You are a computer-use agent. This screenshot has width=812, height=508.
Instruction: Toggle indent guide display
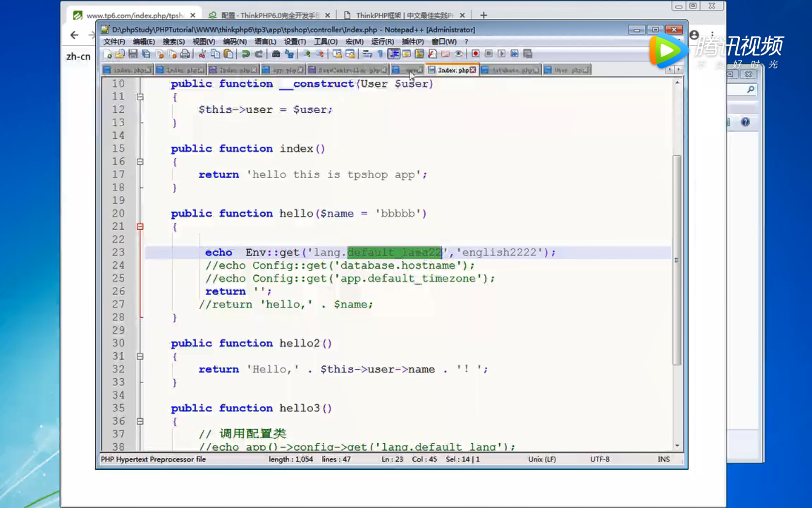pos(394,54)
